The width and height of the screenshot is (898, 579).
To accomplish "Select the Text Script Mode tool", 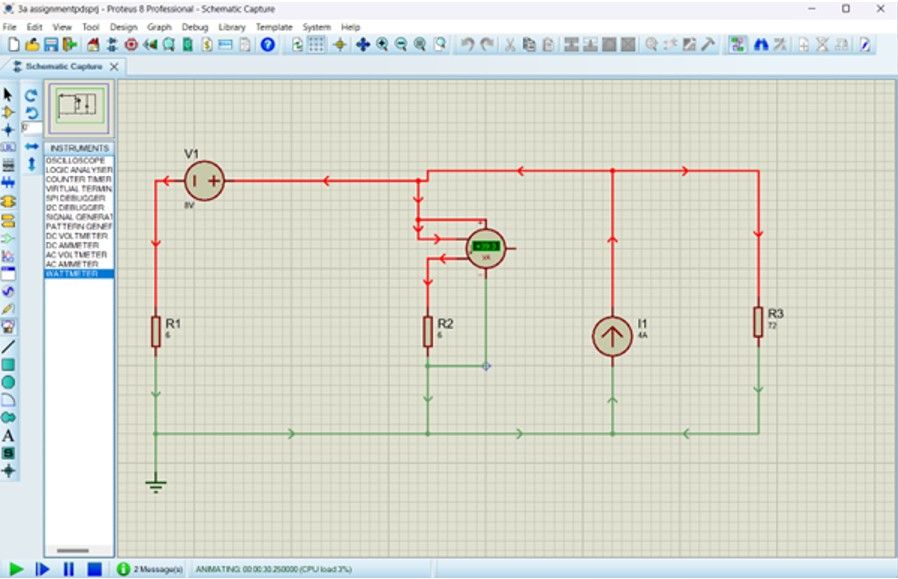I will coord(8,166).
